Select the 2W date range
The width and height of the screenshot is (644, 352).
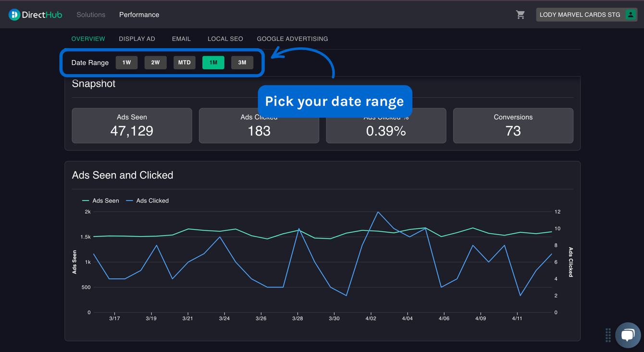click(155, 63)
